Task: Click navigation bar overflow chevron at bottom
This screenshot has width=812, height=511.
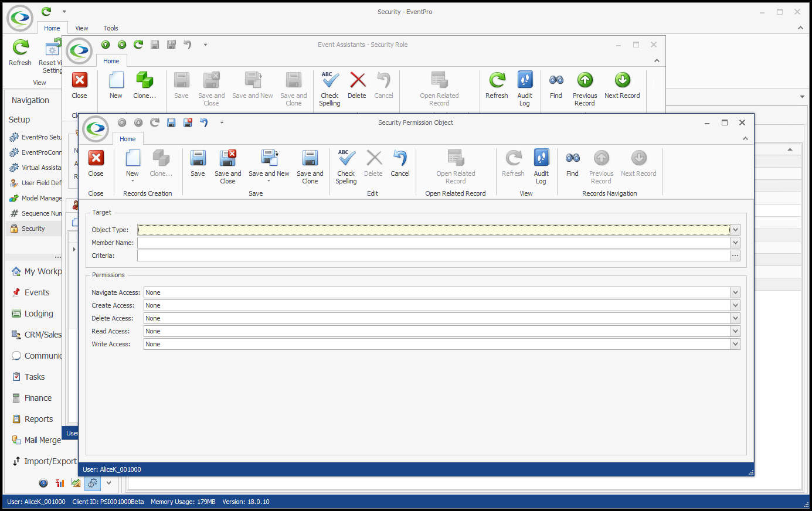Action: (x=108, y=483)
